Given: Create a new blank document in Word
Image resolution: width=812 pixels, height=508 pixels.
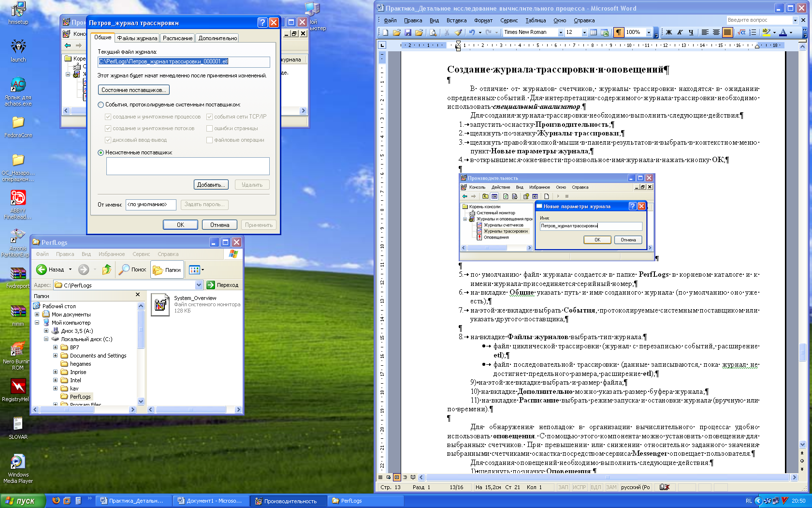Looking at the screenshot, I should tap(386, 32).
